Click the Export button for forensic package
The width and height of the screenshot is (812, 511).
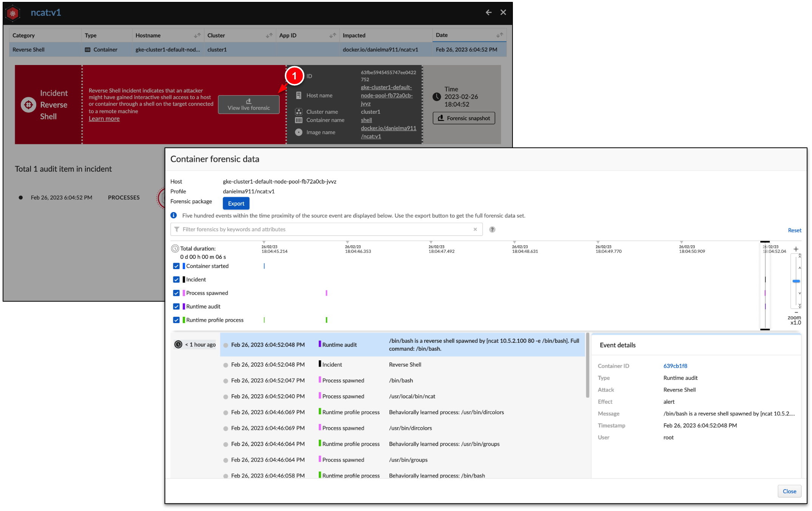236,203
